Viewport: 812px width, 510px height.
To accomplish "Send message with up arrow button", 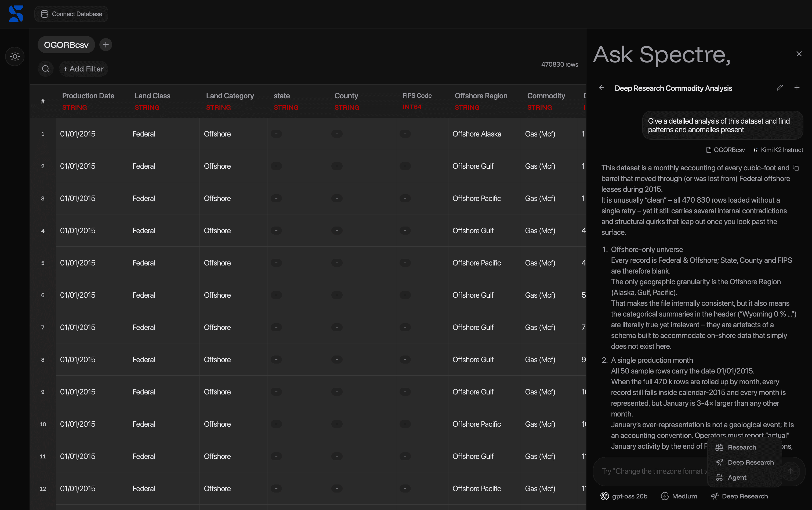I will click(x=791, y=471).
